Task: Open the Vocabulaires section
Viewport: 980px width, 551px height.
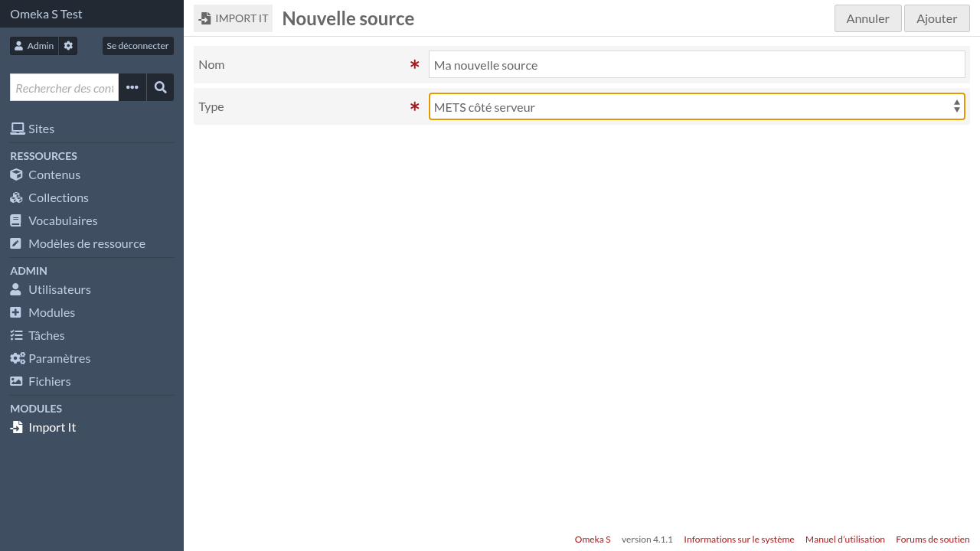Action: (63, 220)
